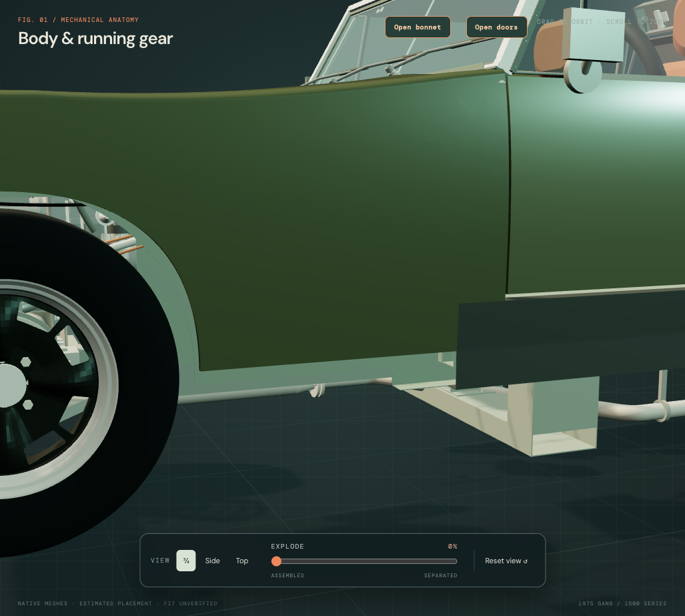This screenshot has width=685, height=616.
Task: Click the SEPARATED label under the slider
Action: (x=441, y=575)
